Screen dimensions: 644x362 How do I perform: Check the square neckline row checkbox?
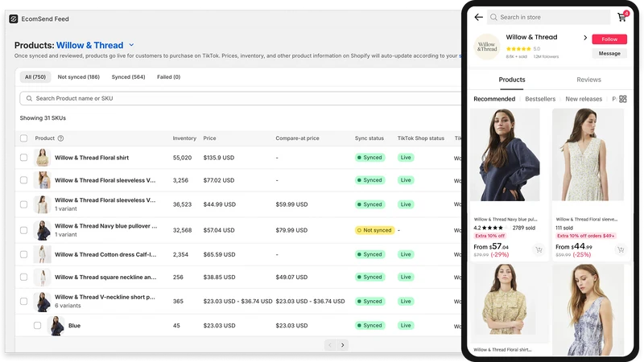coord(24,277)
